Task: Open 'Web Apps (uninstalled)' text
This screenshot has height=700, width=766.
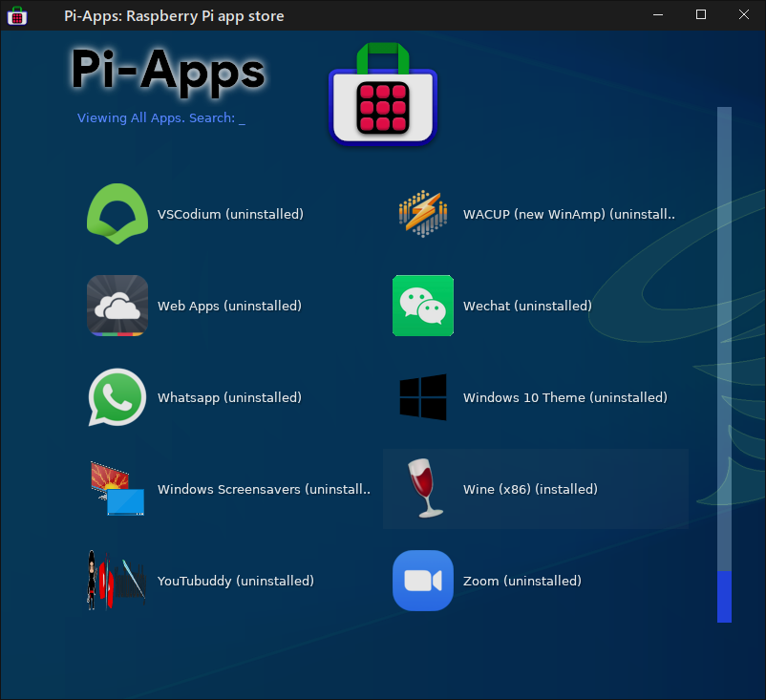Action: click(x=229, y=307)
